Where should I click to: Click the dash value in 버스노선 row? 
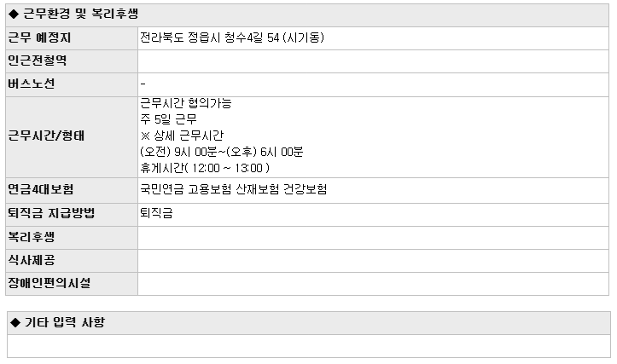point(143,84)
